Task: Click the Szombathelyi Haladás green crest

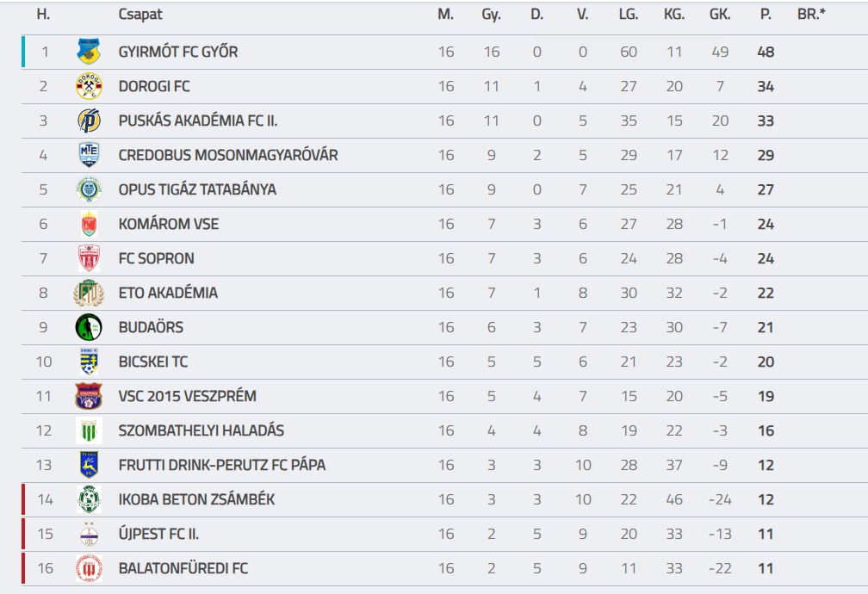Action: coord(89,430)
